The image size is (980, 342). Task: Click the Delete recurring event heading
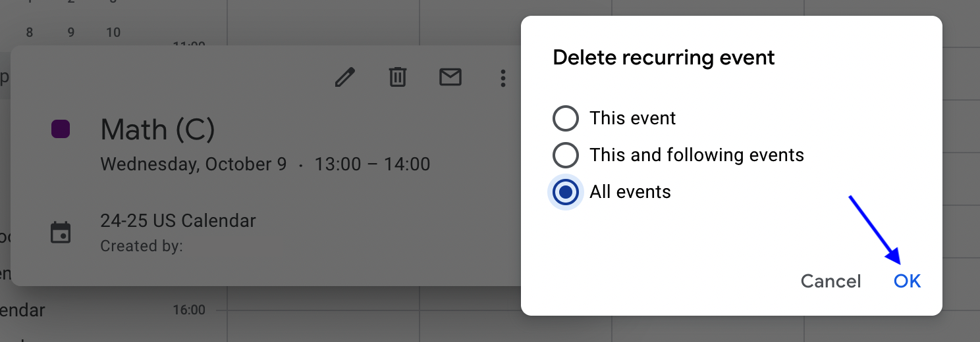click(x=664, y=58)
